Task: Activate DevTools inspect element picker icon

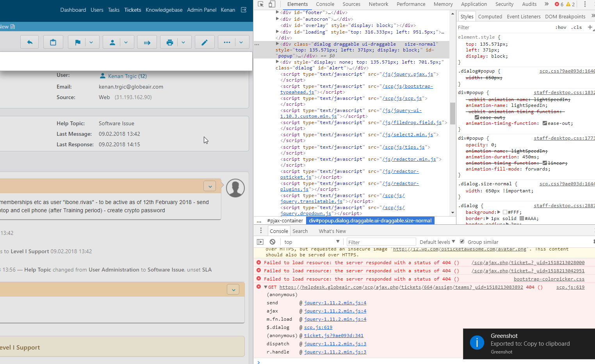Action: (x=261, y=4)
